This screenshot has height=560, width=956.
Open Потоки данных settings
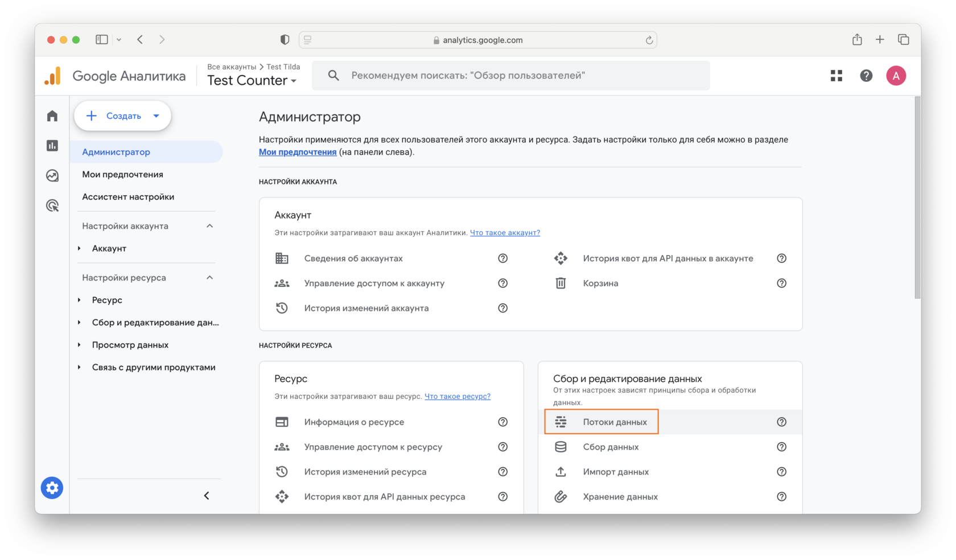point(615,422)
